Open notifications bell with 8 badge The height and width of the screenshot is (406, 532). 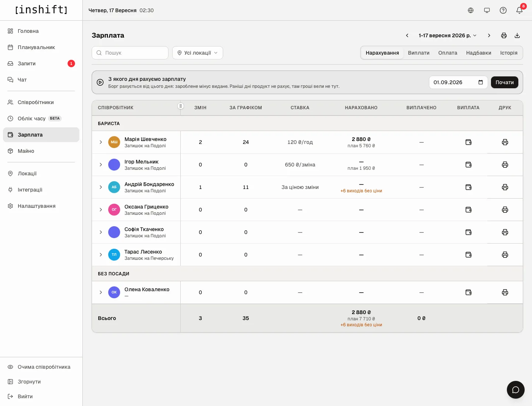519,10
